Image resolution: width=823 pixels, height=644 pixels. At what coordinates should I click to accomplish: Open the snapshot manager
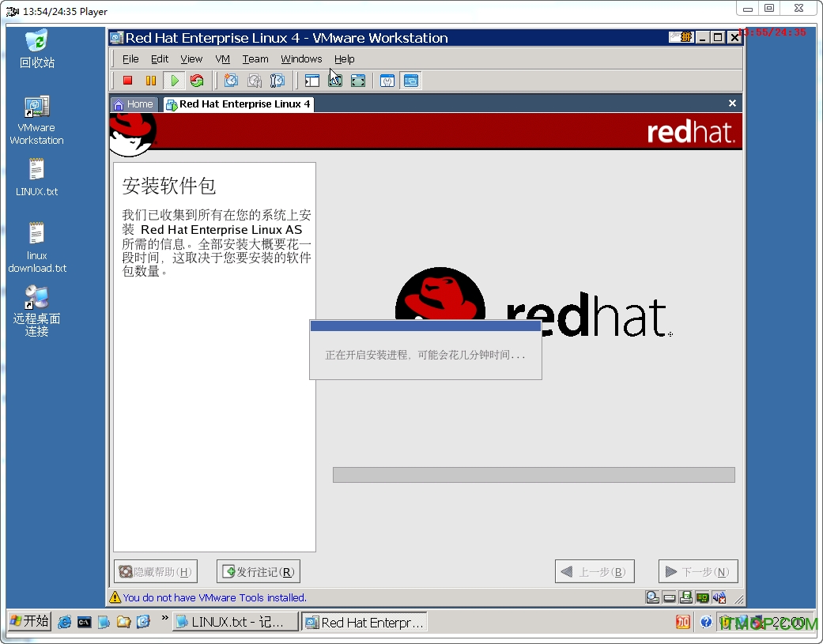[x=277, y=81]
